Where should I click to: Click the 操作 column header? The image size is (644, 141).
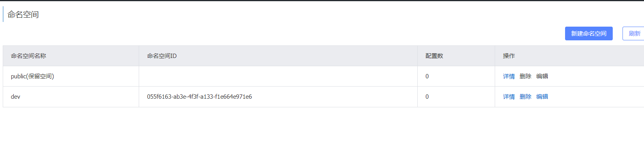tap(509, 56)
